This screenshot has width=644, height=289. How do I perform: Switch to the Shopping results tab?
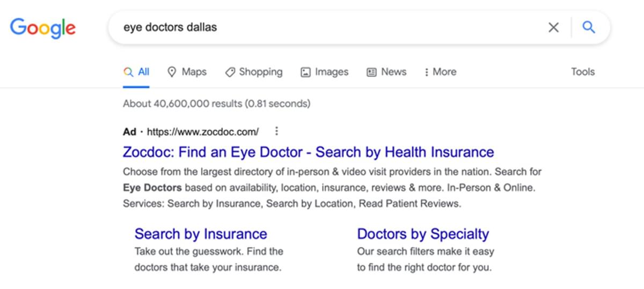tap(260, 72)
